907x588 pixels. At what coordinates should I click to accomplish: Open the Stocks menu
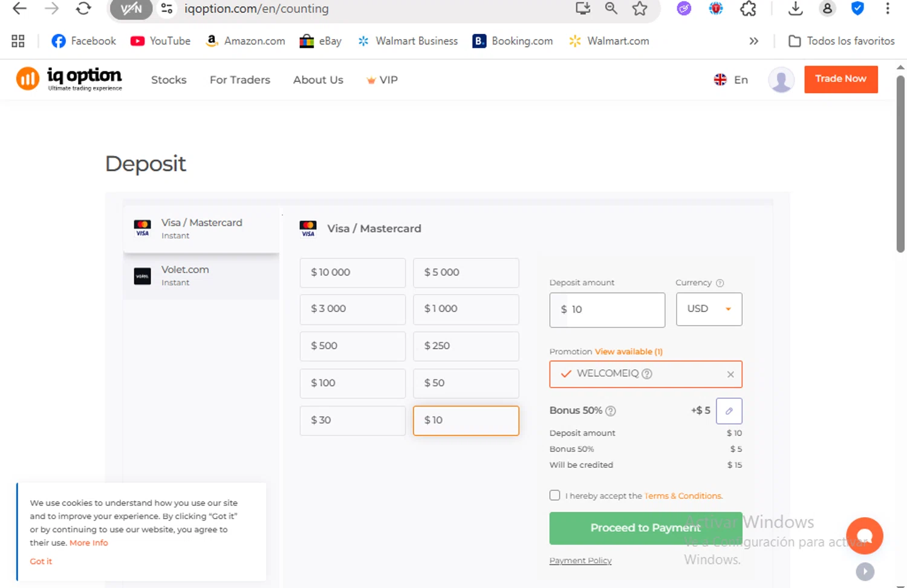[169, 80]
